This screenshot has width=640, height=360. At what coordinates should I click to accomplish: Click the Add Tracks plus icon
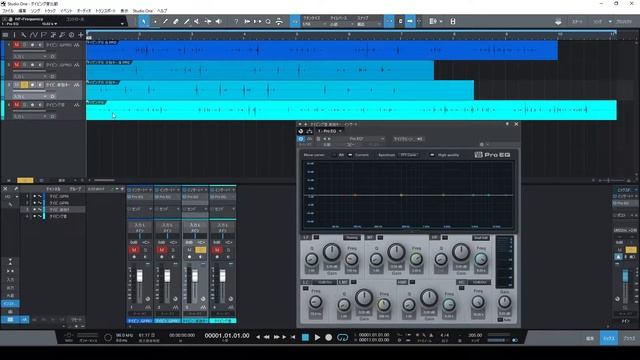point(80,35)
